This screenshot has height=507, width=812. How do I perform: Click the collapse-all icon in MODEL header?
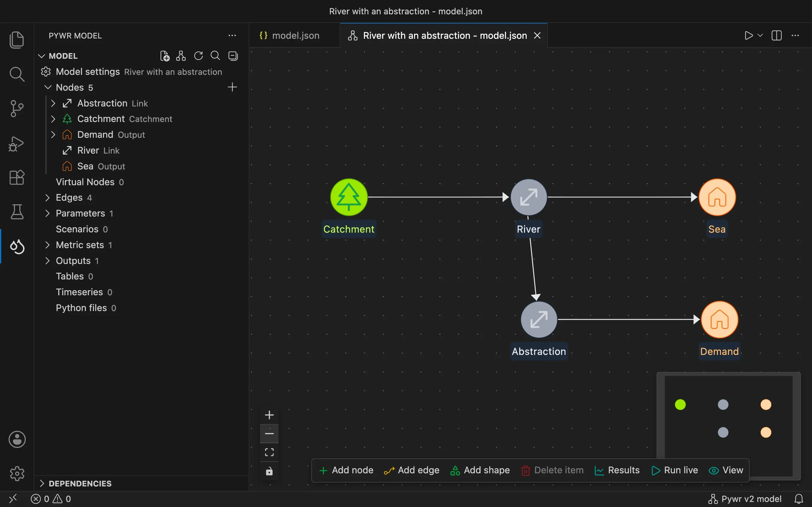pos(233,56)
